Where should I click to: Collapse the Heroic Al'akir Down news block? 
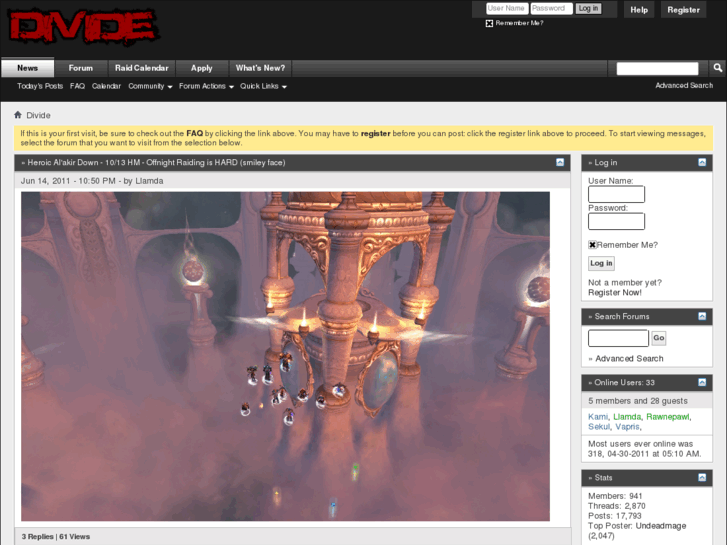coord(560,162)
